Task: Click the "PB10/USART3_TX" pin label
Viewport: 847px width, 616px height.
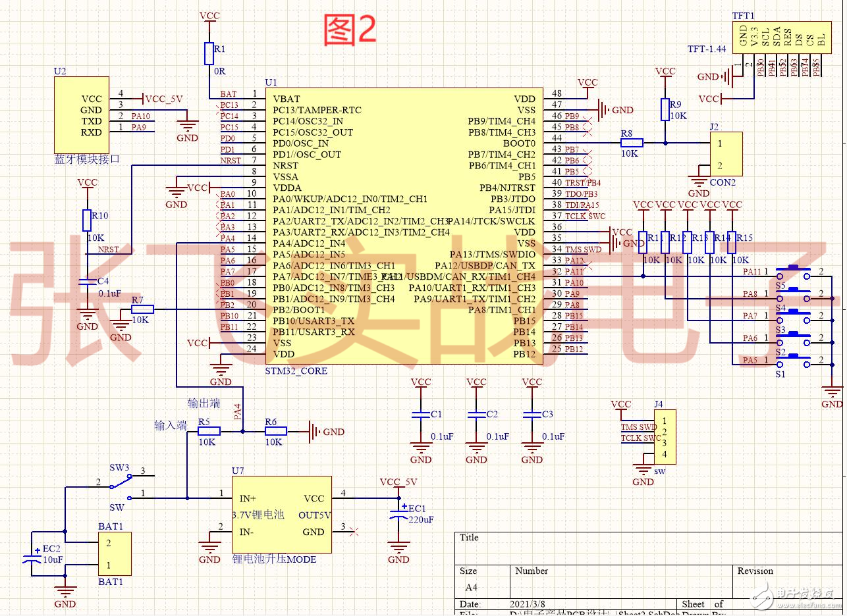Action: click(314, 321)
